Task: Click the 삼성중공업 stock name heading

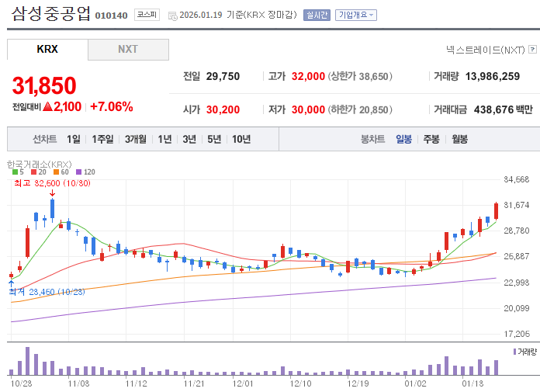Action: coord(51,14)
